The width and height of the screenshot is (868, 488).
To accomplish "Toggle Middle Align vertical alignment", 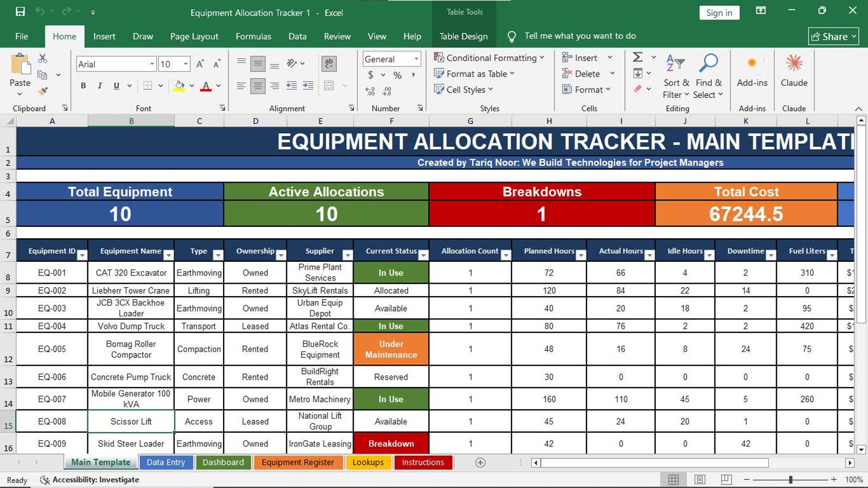I will tap(257, 63).
